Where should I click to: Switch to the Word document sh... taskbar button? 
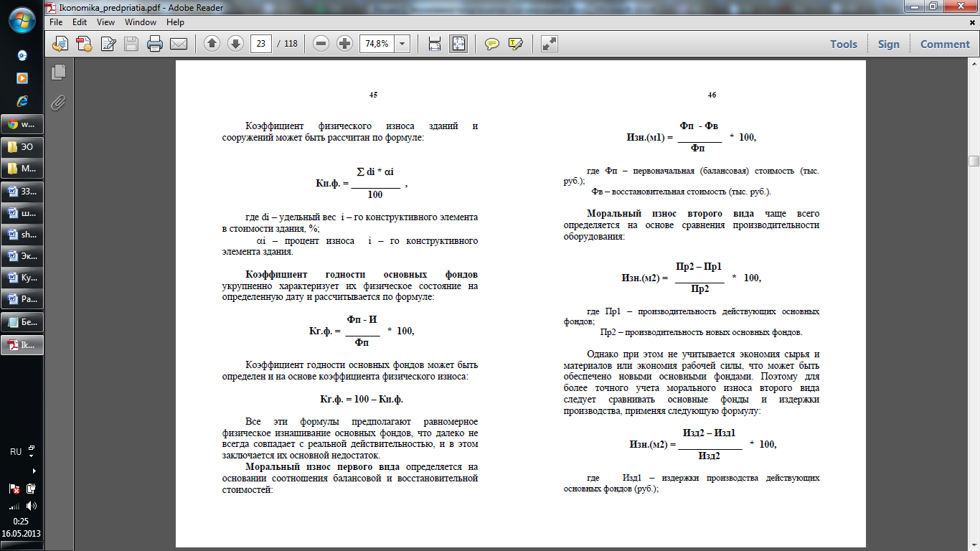tap(22, 235)
